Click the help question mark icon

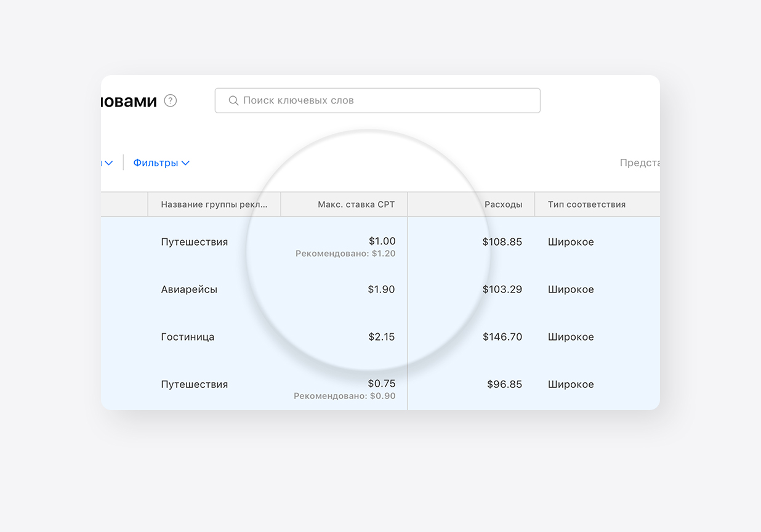[x=171, y=100]
